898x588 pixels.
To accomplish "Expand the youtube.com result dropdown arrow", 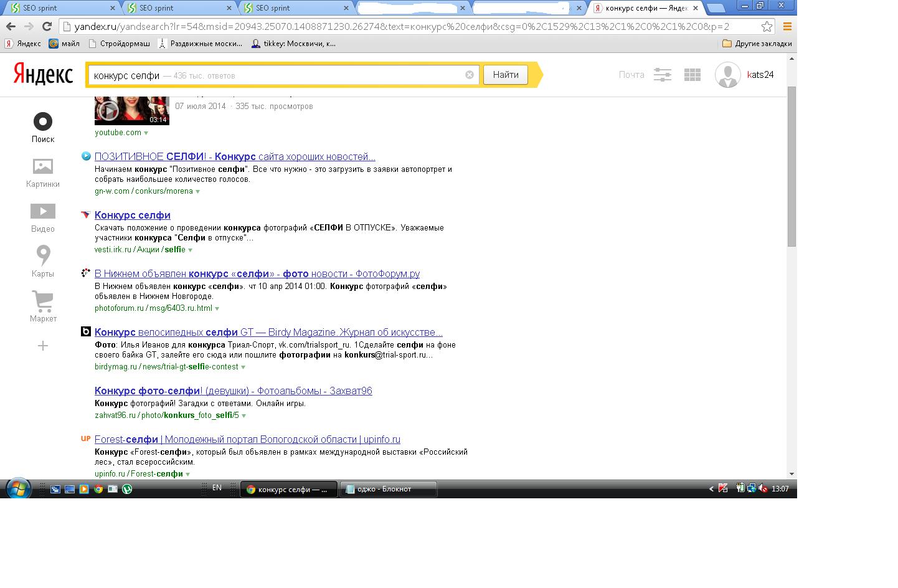I will (146, 133).
